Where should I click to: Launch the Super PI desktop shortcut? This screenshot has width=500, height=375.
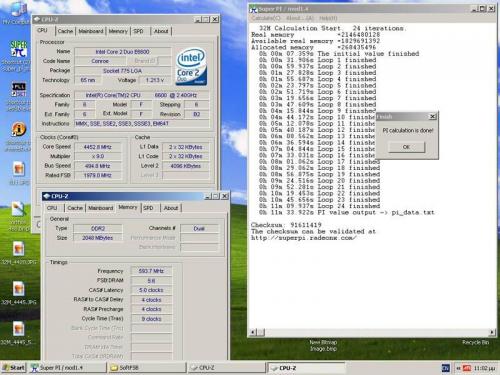18,49
